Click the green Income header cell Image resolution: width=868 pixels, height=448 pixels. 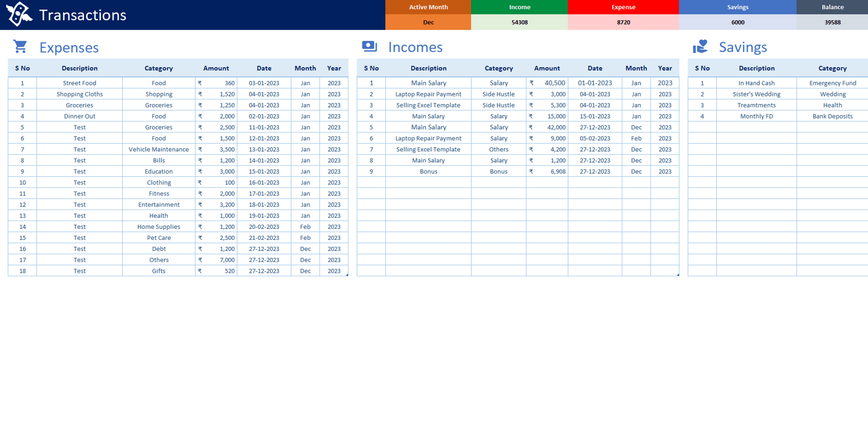(x=520, y=8)
